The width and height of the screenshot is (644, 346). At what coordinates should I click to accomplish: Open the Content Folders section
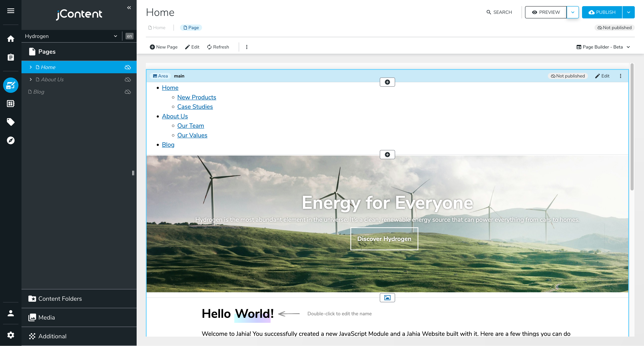coord(60,299)
